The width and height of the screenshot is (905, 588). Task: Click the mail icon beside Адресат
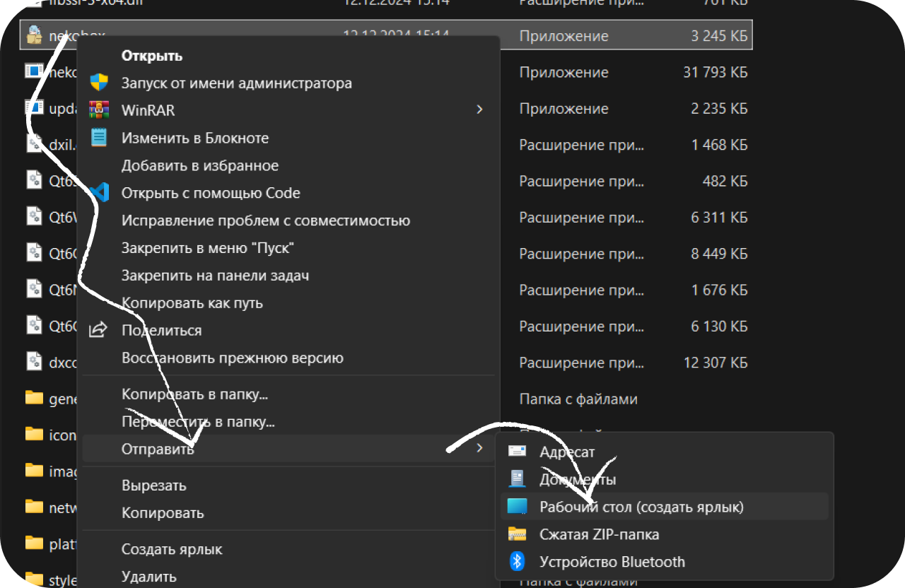518,452
